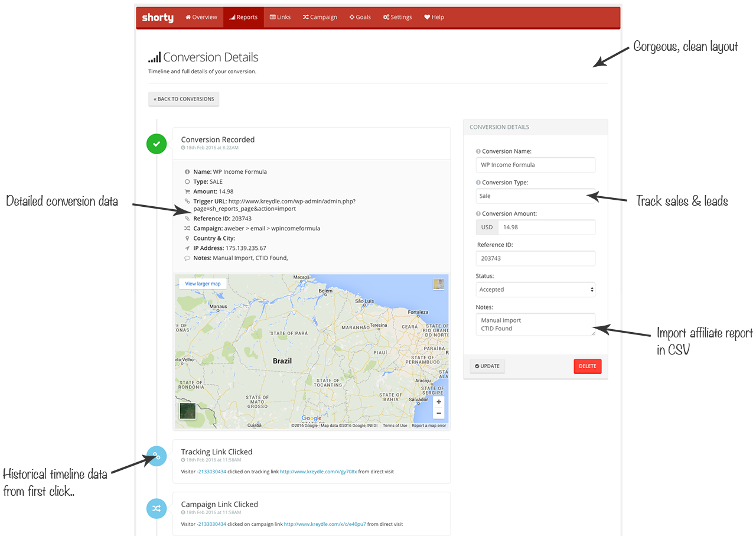Click the map pin icon beside Country & City
Image resolution: width=756 pixels, height=536 pixels.
(187, 238)
